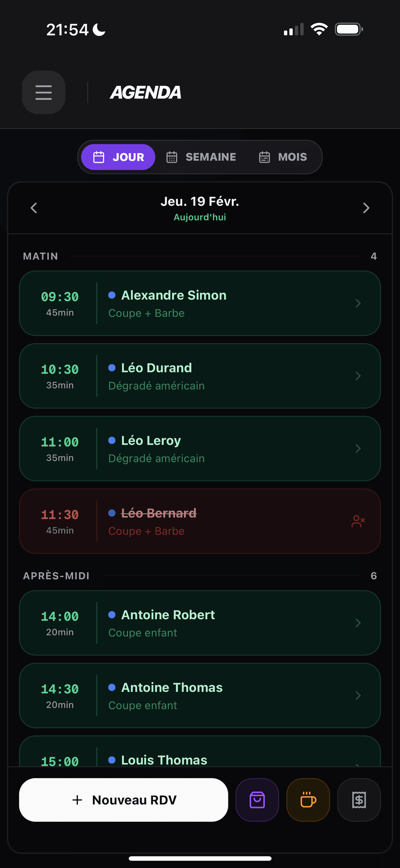
Task: Tap the purple shopping bag icon
Action: 257,800
